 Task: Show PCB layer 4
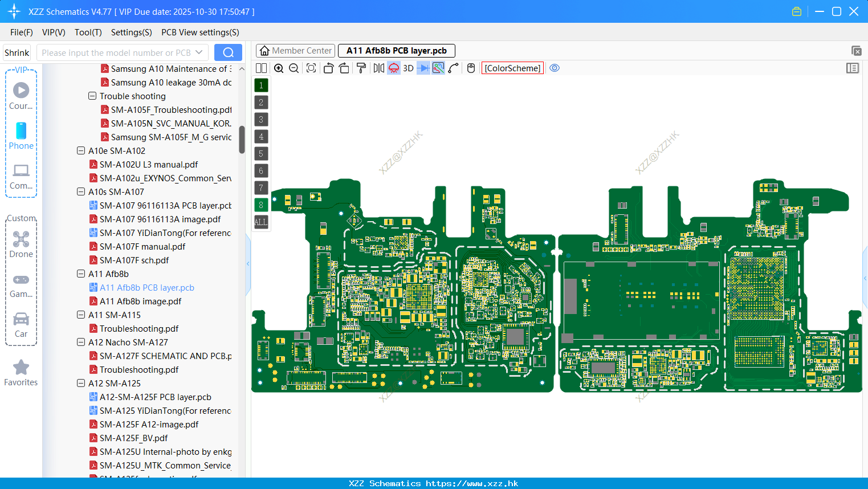[261, 136]
